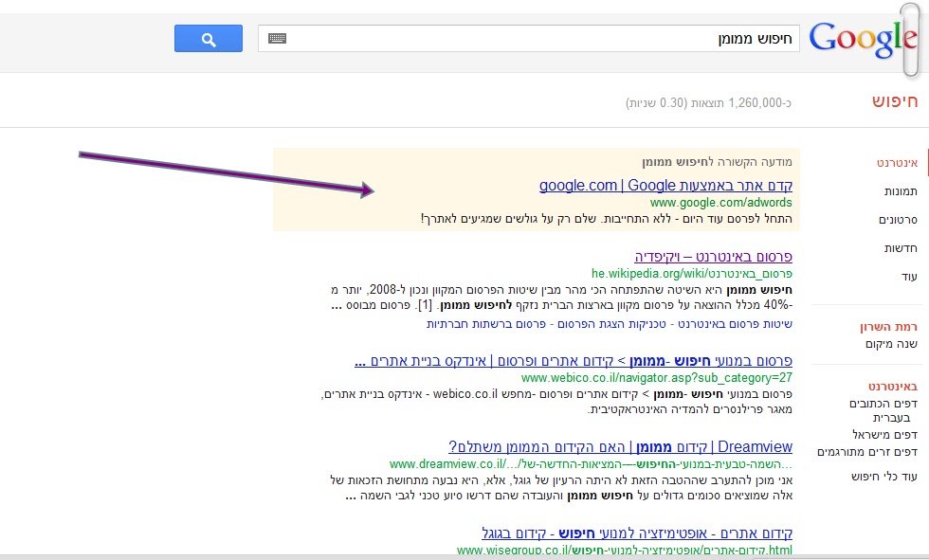Image resolution: width=929 pixels, height=560 pixels.
Task: Click the רמת השרון location label
Action: (889, 327)
